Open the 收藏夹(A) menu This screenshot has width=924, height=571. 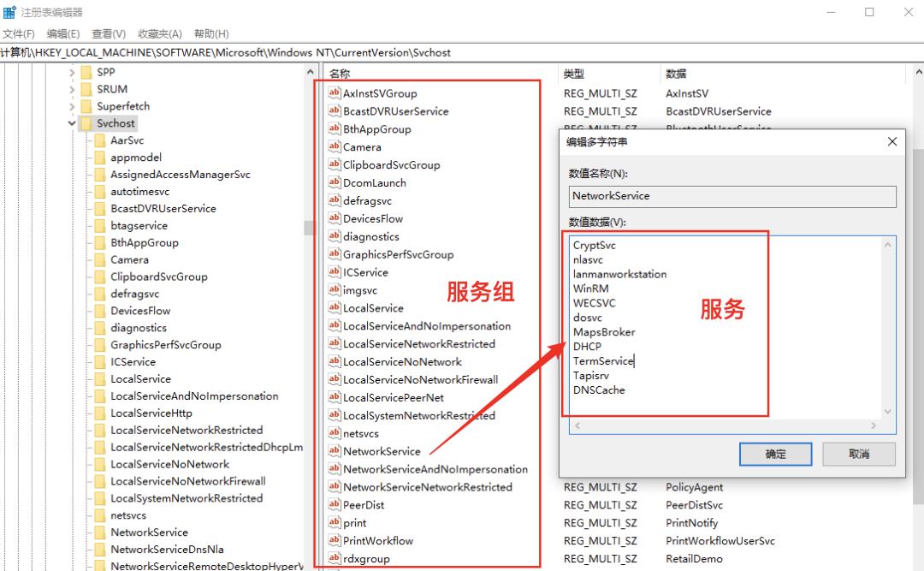click(x=160, y=34)
